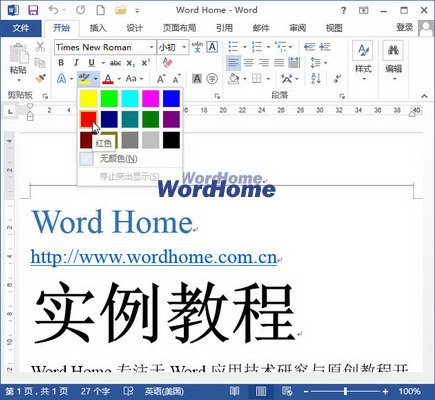The width and height of the screenshot is (435, 400).
Task: Toggle italic formatting
Action: click(x=76, y=63)
